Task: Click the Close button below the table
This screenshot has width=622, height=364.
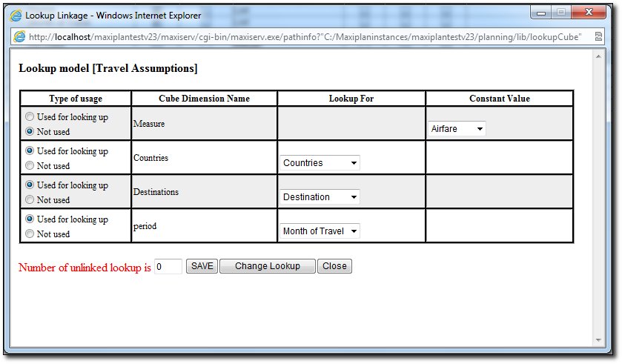Action: 334,266
